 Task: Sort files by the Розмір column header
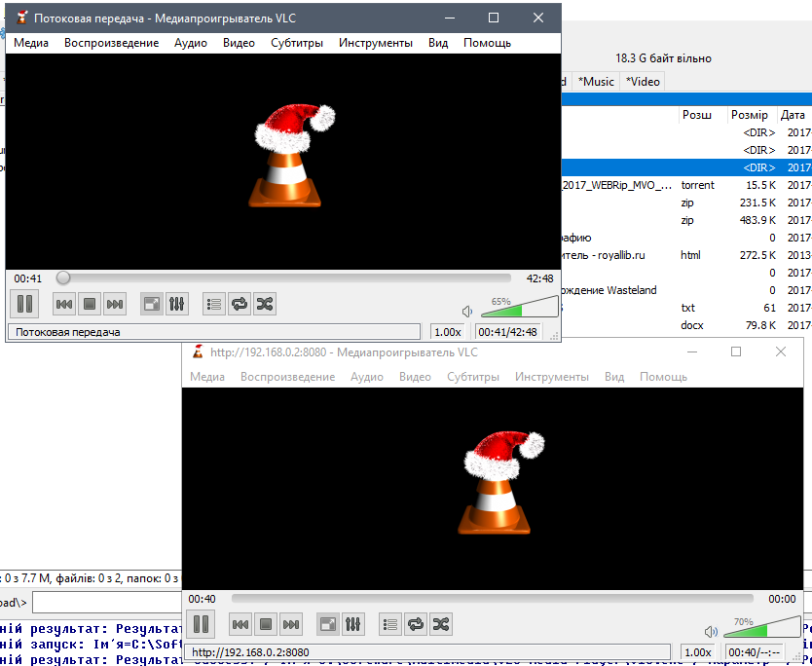[749, 115]
